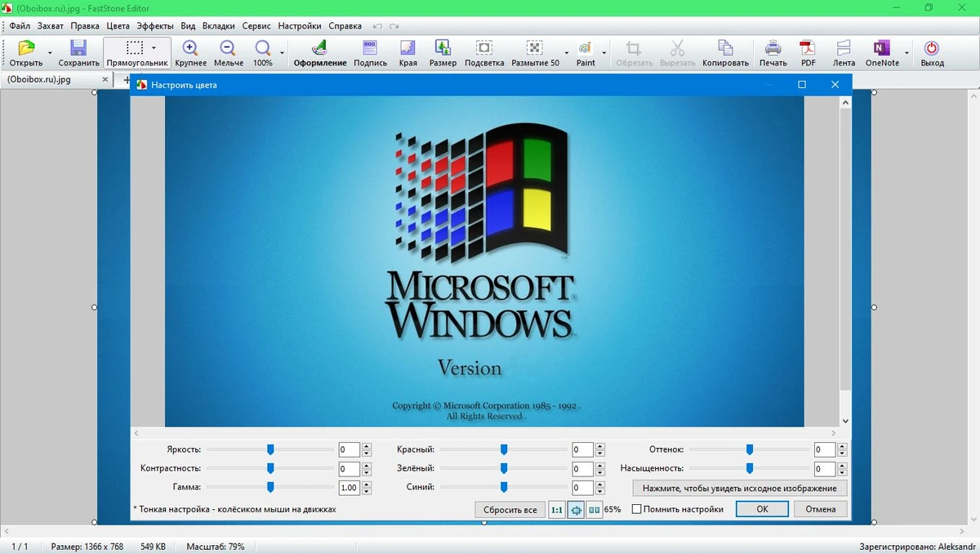Open the Захват menu
This screenshot has width=980, height=554.
pos(51,26)
